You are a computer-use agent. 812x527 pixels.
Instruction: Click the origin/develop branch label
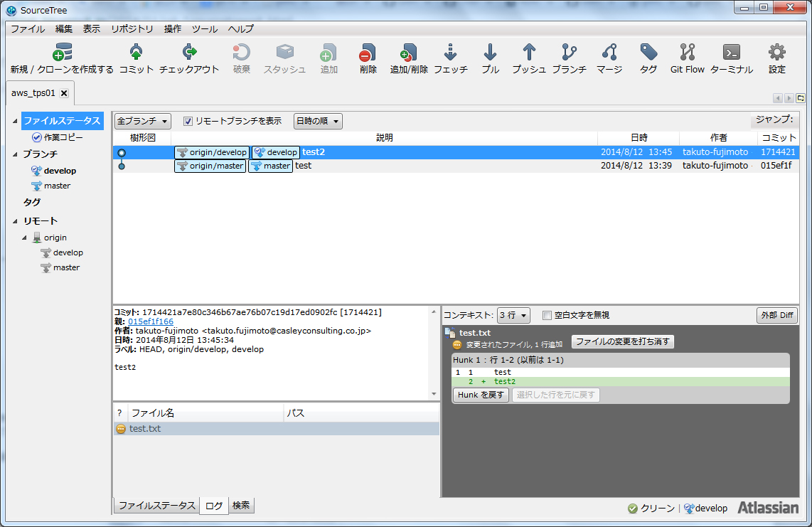pyautogui.click(x=212, y=152)
